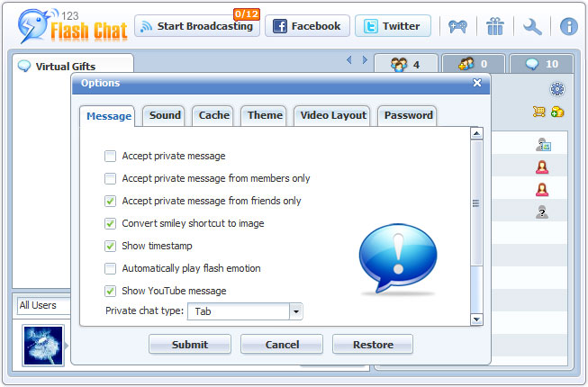Open Private chat type dropdown

click(295, 311)
